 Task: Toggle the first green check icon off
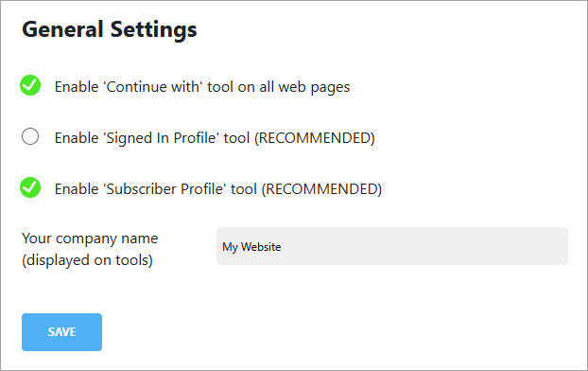[x=30, y=85]
